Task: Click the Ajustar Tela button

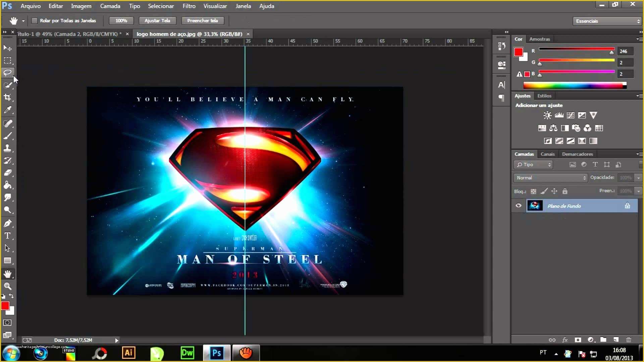Action: point(157,21)
